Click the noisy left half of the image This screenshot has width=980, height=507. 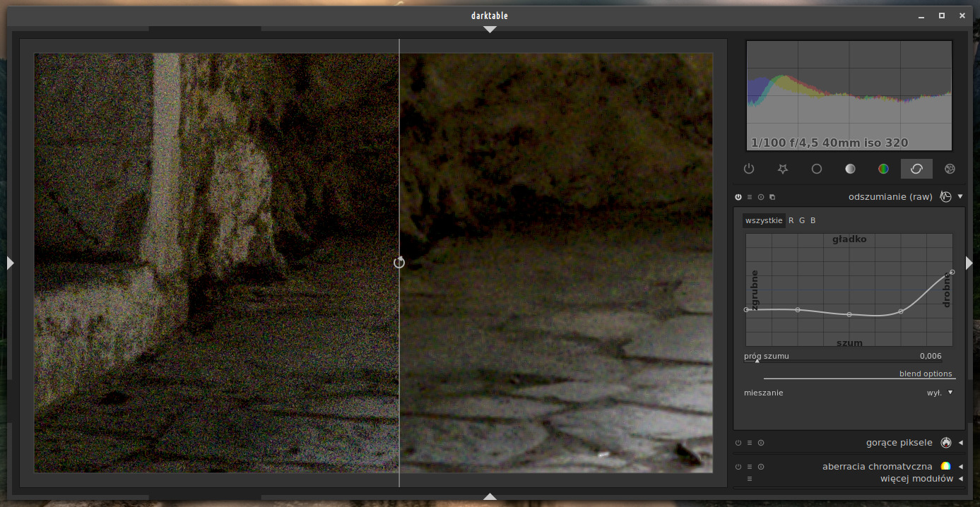click(x=216, y=263)
